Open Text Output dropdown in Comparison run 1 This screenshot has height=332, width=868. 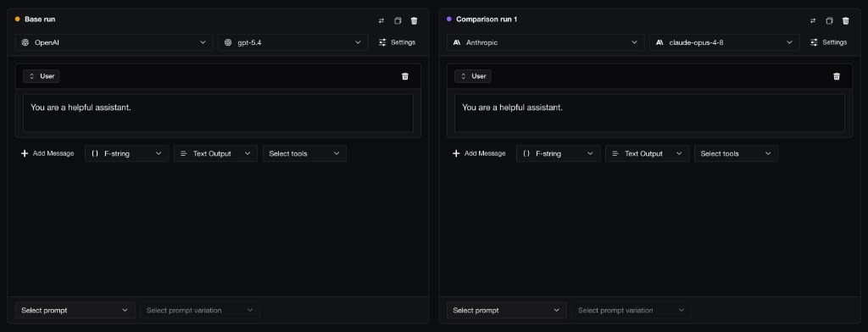[647, 153]
